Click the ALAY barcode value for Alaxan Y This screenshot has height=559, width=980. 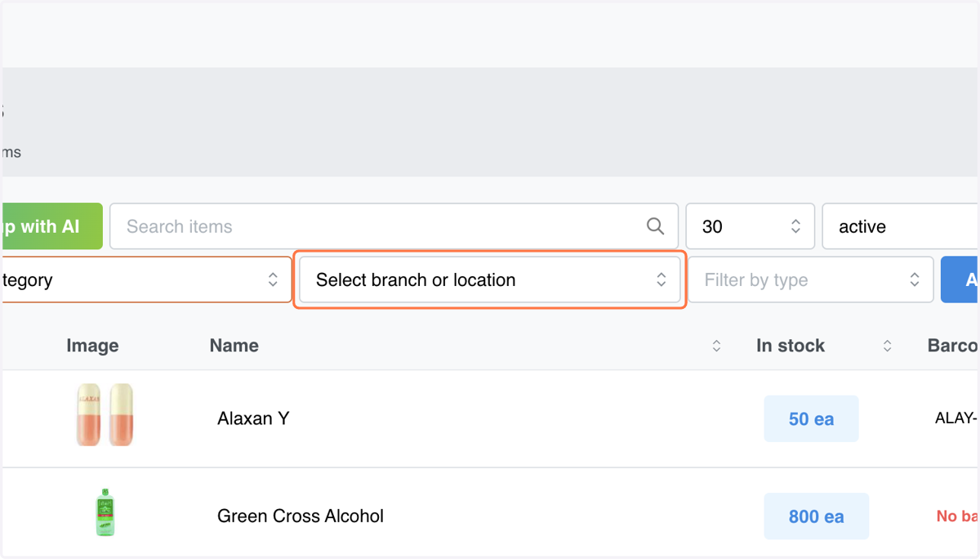tap(956, 418)
